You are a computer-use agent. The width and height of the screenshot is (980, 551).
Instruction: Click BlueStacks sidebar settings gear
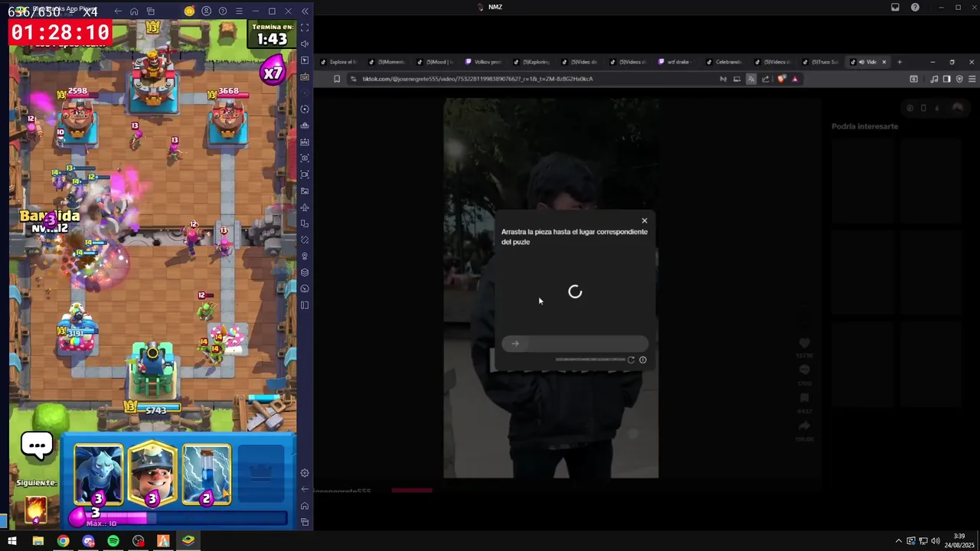click(x=305, y=473)
